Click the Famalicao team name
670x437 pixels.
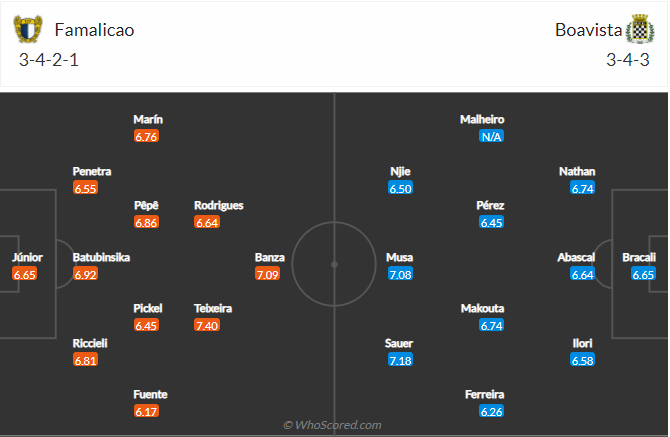pos(94,30)
